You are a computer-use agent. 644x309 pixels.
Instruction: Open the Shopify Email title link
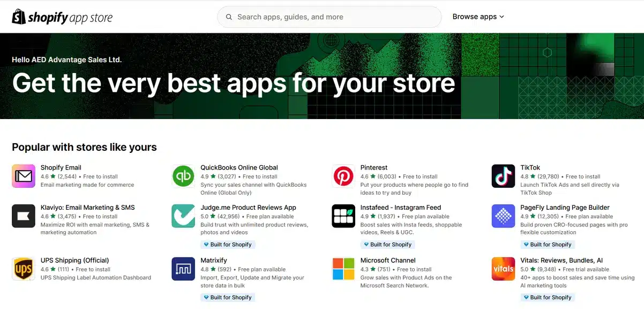(x=61, y=167)
